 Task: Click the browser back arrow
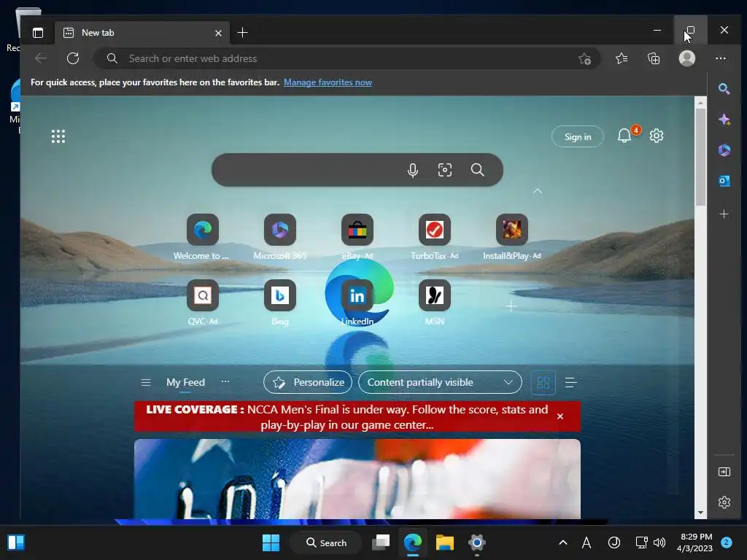coord(41,58)
